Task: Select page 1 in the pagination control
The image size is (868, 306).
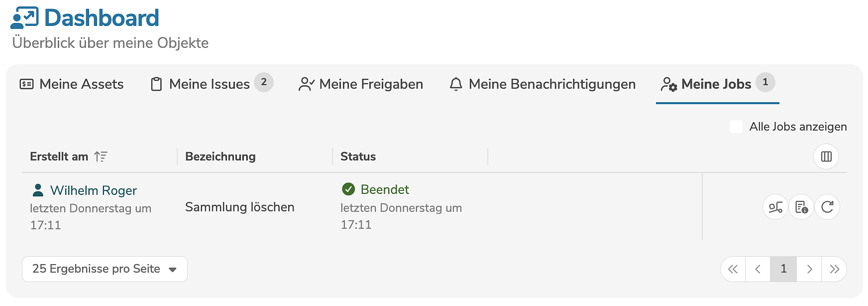Action: (x=784, y=269)
